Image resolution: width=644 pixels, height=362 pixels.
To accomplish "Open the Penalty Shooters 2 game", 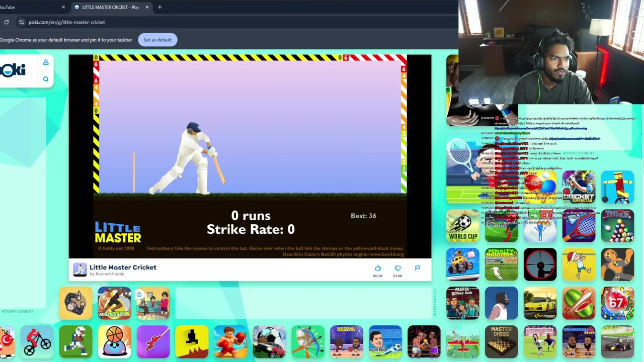I will 502,264.
